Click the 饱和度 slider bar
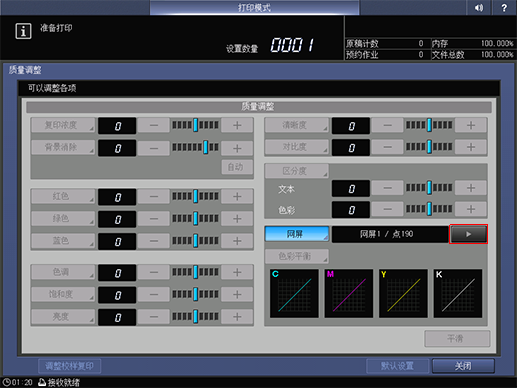 click(195, 294)
